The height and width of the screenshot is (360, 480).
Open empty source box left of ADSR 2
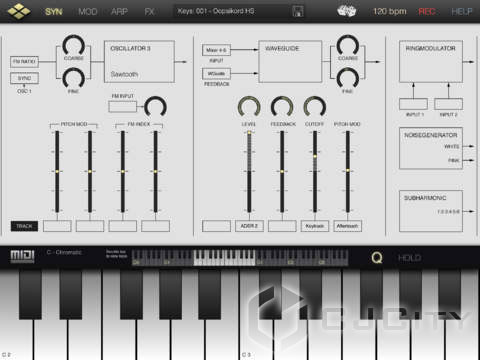pyautogui.click(x=216, y=226)
